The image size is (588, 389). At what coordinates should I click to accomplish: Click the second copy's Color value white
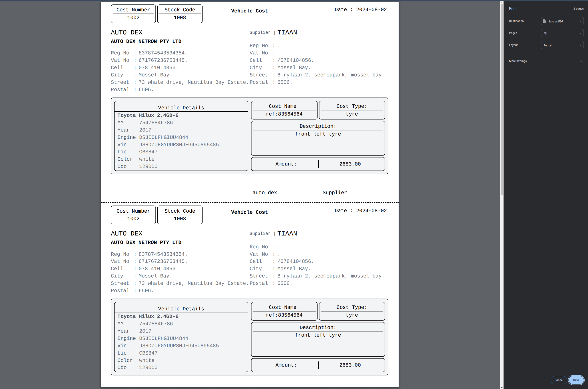coord(147,361)
